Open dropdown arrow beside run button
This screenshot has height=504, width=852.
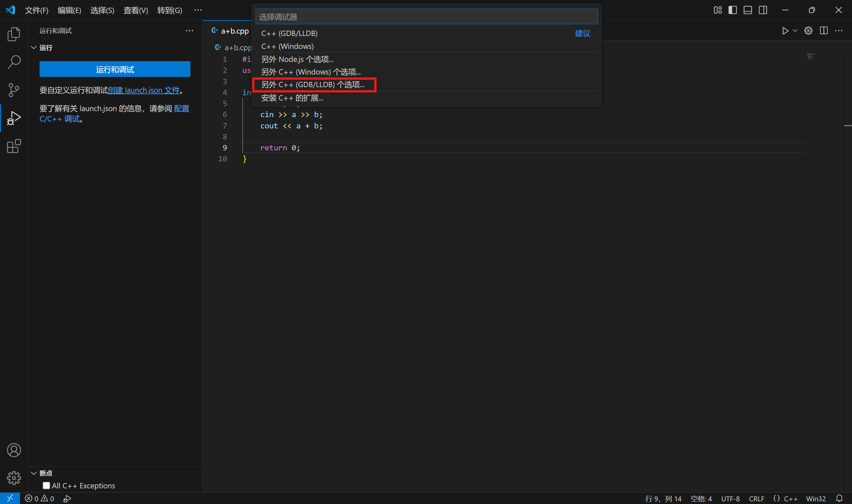(x=795, y=31)
